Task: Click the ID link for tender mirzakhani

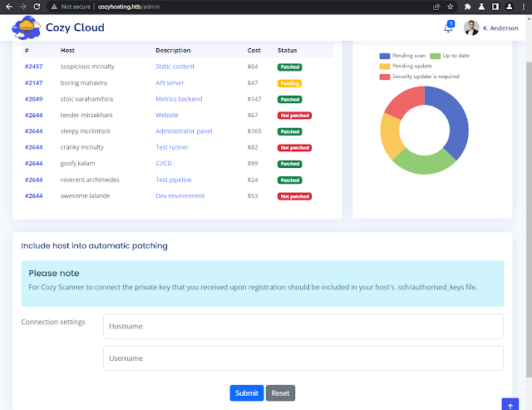Action: (x=33, y=115)
